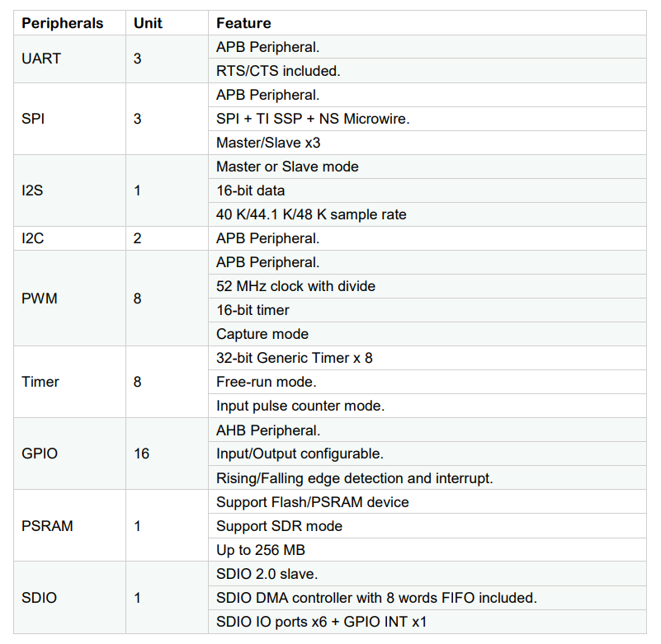Screen dimensions: 661x644
Task: Click the PSRAM peripheral cell
Action: point(69,525)
